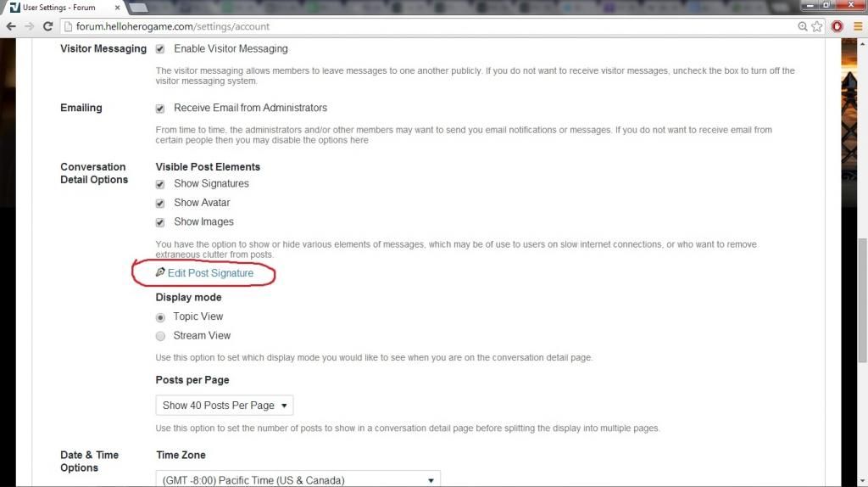The image size is (868, 487).
Task: Reload the page with the refresh icon
Action: [47, 26]
